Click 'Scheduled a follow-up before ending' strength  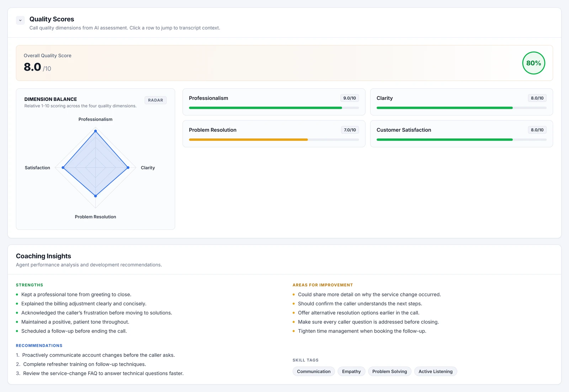point(74,331)
